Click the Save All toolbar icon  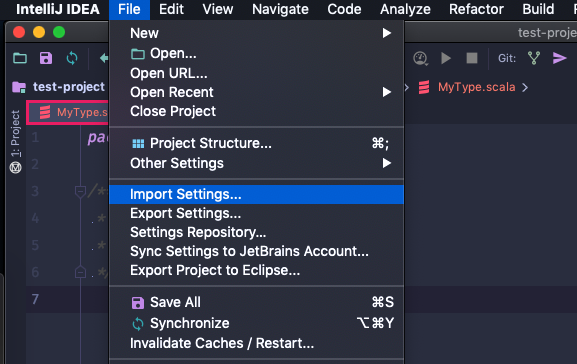coord(46,58)
